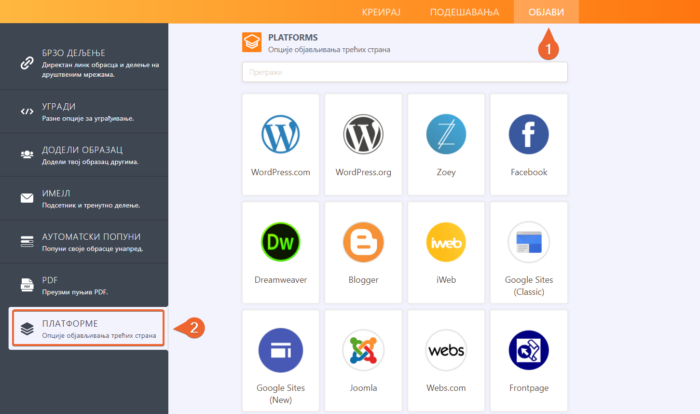Open БРЗО ДЕЉЕЊЕ sidebar section
This screenshot has width=700, height=414.
point(84,63)
